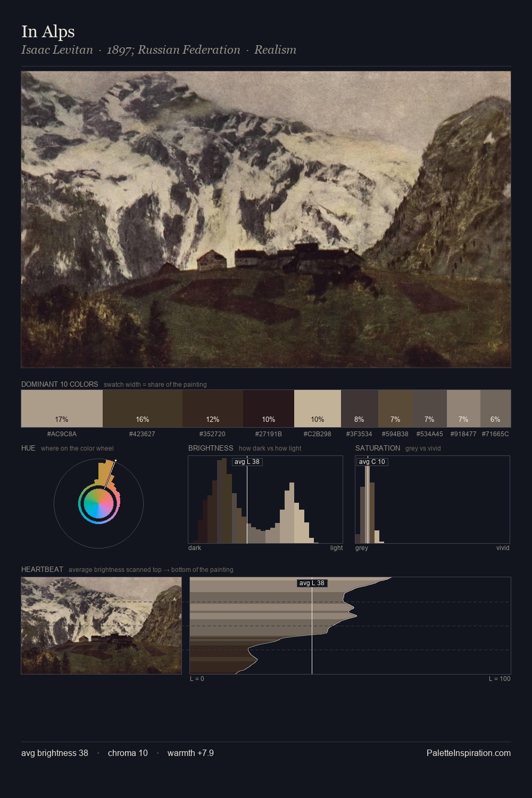Click the 'In Alps' title
This screenshot has width=532, height=798.
(x=48, y=31)
